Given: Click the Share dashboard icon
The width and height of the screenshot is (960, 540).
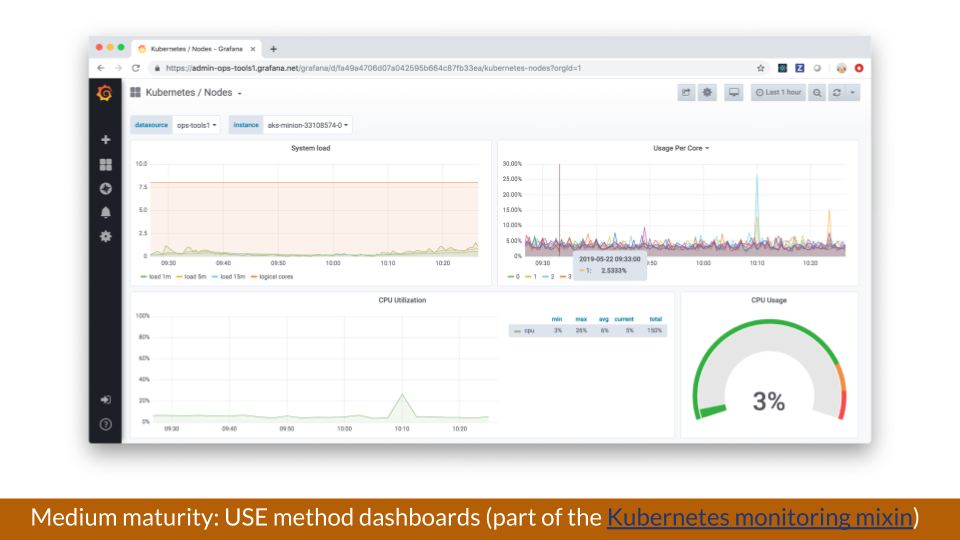Looking at the screenshot, I should pyautogui.click(x=686, y=92).
